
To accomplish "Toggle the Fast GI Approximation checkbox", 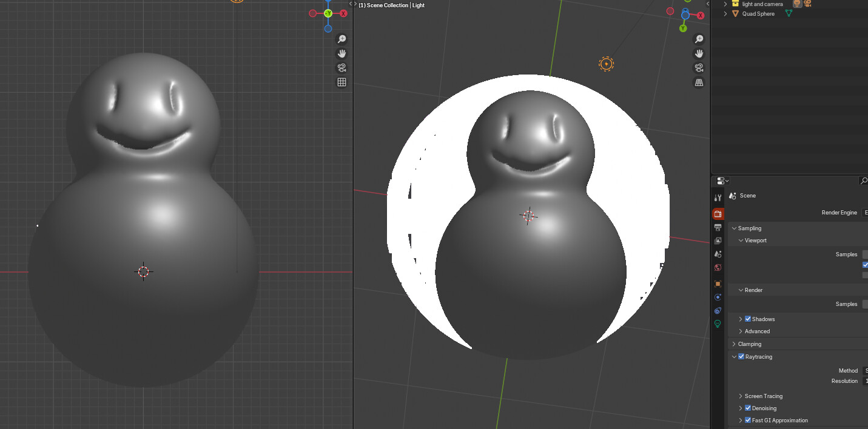I will 748,420.
